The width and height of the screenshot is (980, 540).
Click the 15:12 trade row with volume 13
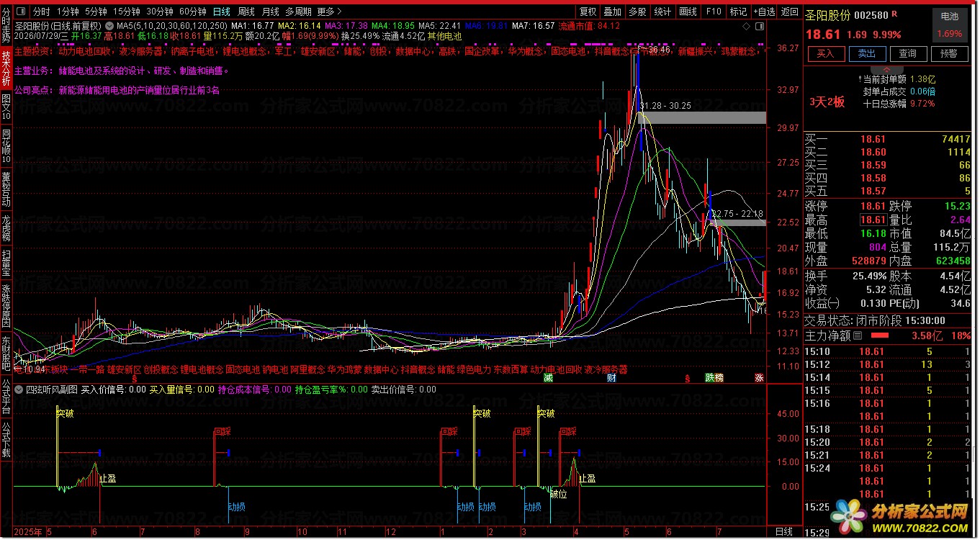[888, 364]
